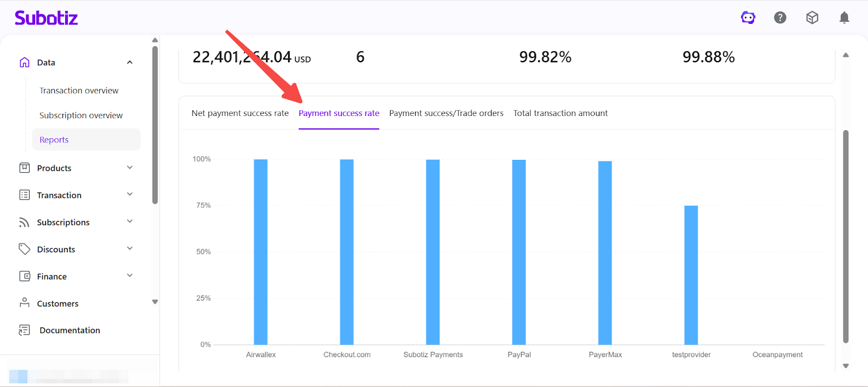Click the Discounts tag icon
Screen dimensions: 868x387
point(24,249)
